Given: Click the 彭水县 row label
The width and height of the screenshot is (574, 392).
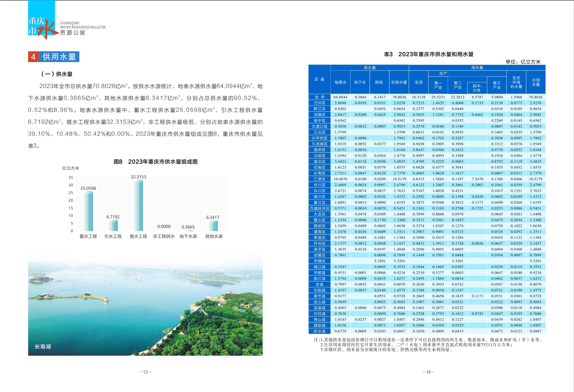Looking at the screenshot, I should click(319, 331).
